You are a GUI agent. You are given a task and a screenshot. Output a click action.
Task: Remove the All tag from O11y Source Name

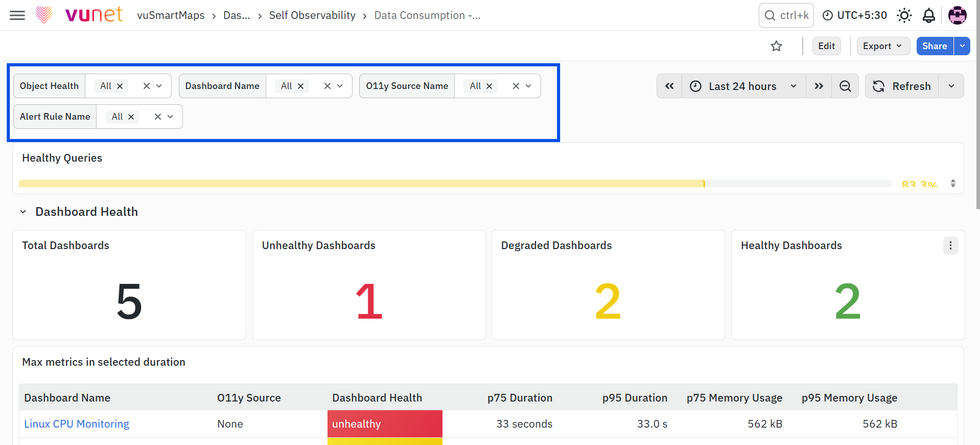489,86
